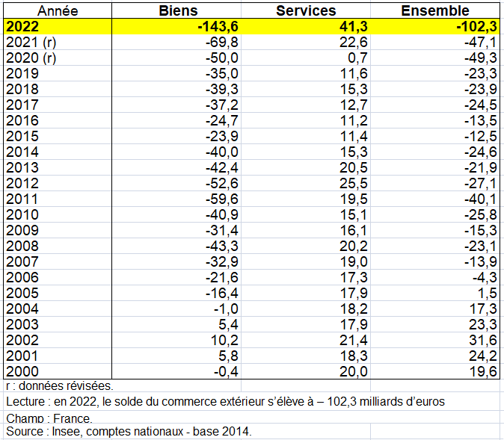Click the 'Ensemble' column header
Viewport: 504px width, 440px height.
[x=435, y=10]
